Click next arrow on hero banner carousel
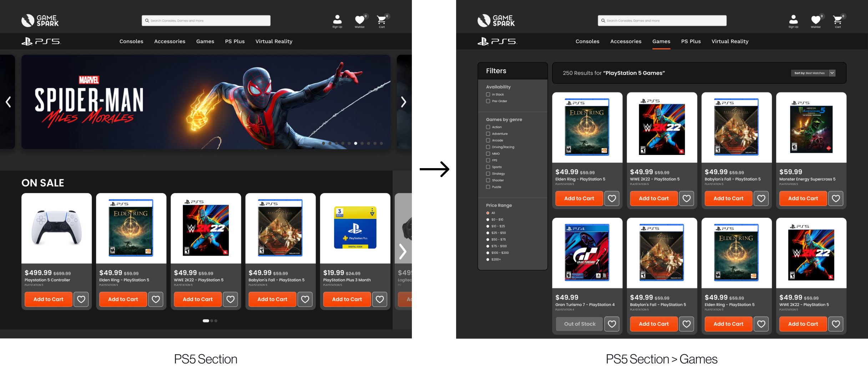The height and width of the screenshot is (367, 868). pyautogui.click(x=403, y=102)
